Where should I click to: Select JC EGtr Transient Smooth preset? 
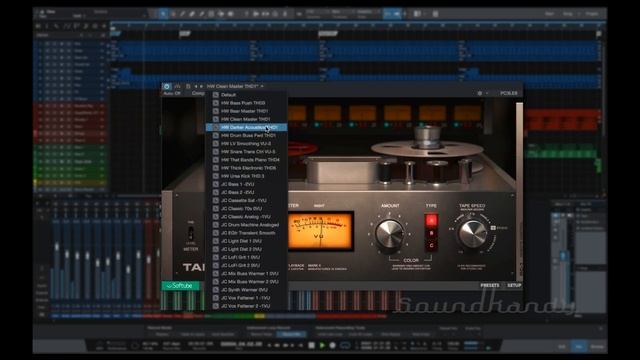coord(247,233)
